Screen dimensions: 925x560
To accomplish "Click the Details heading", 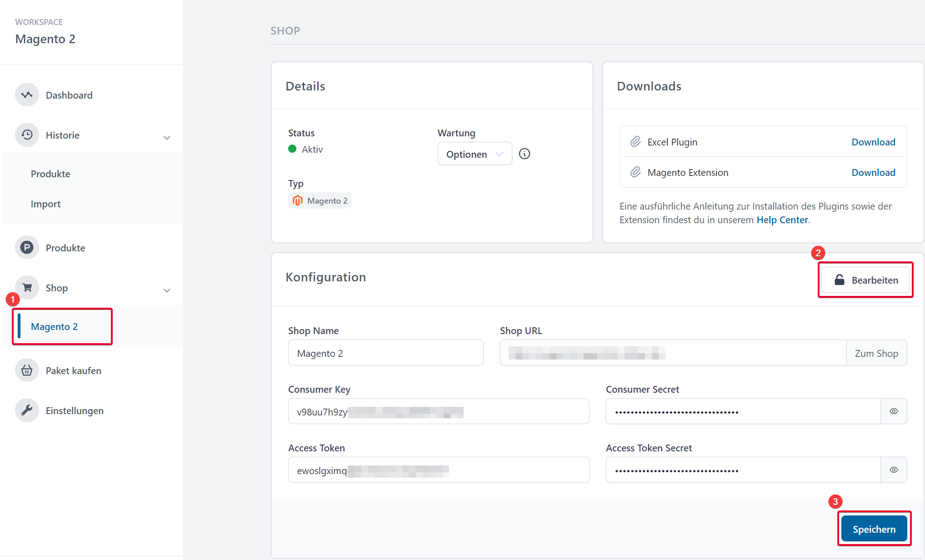I will [305, 86].
